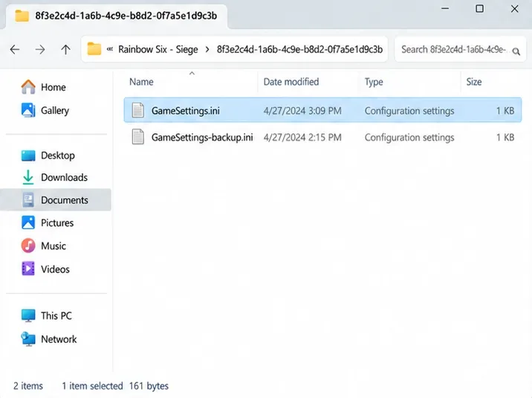Image resolution: width=532 pixels, height=398 pixels.
Task: Click the chevron after Rainbow Six - Siege
Action: tap(207, 50)
